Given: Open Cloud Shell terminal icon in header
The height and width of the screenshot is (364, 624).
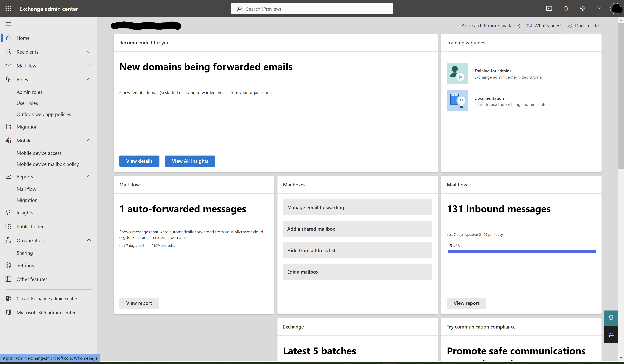Looking at the screenshot, I should pos(549,9).
